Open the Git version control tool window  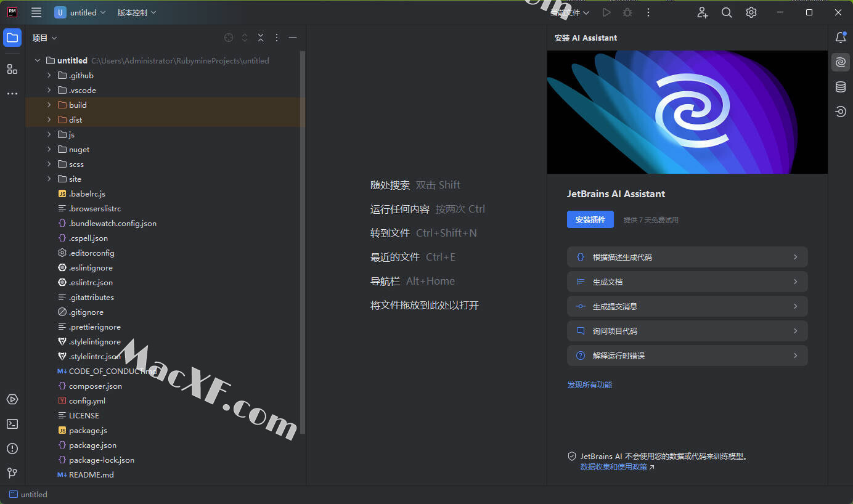coord(12,473)
